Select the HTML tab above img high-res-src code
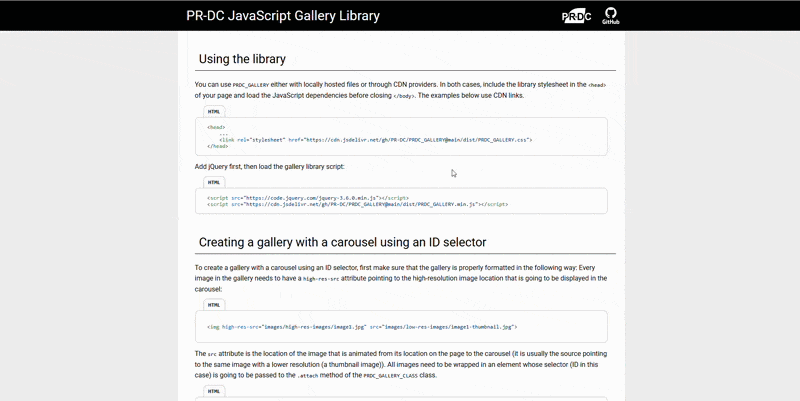Image resolution: width=800 pixels, height=401 pixels. (x=214, y=305)
